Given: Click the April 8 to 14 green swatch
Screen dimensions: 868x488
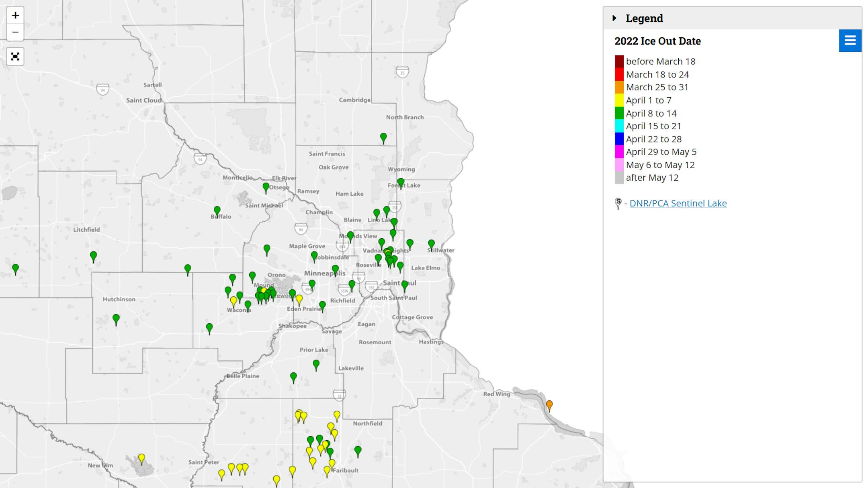Looking at the screenshot, I should click(x=619, y=113).
